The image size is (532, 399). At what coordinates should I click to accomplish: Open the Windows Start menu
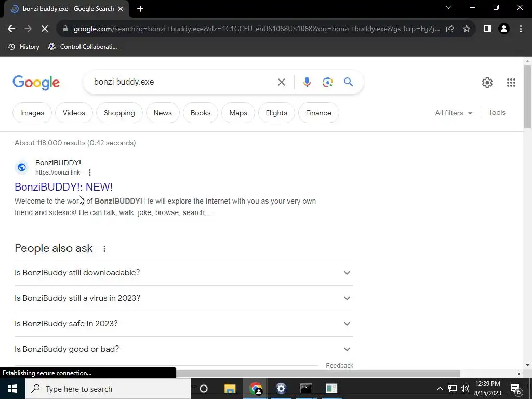(x=12, y=389)
